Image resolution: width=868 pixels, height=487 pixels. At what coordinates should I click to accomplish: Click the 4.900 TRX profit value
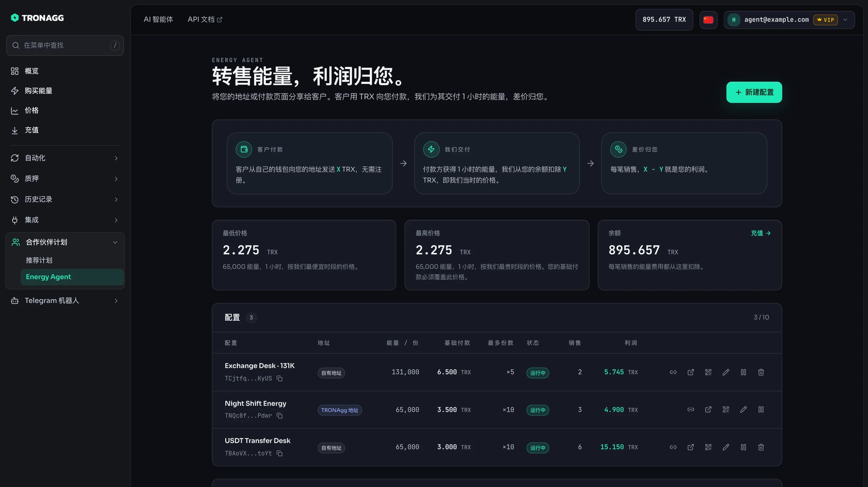click(x=621, y=410)
